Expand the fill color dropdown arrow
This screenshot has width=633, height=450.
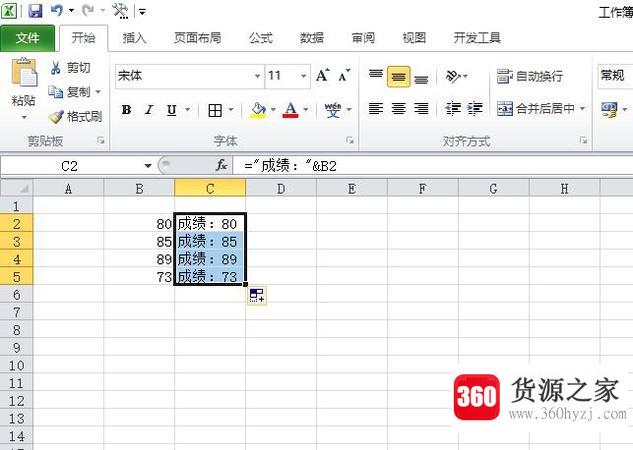tap(273, 110)
